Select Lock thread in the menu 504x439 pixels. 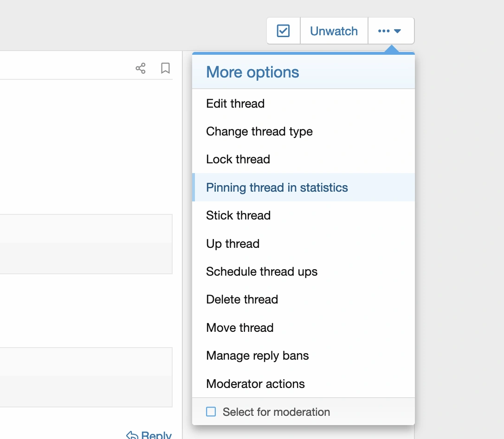(238, 159)
